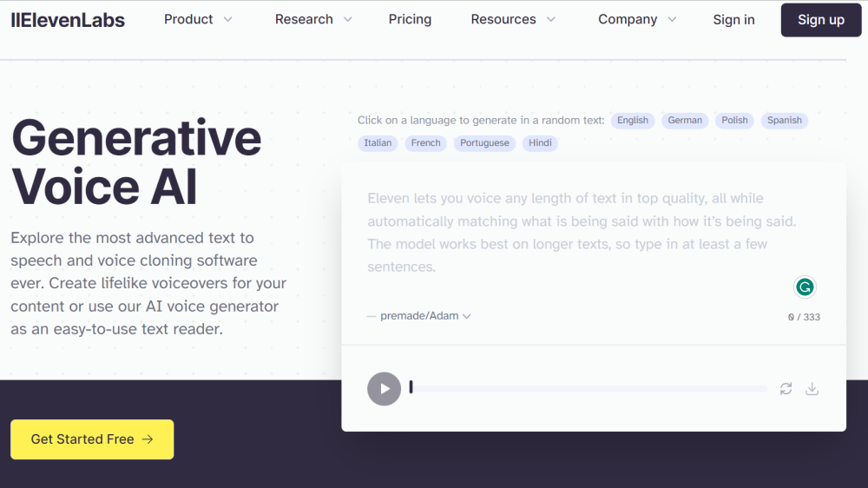
Task: Click the download audio icon
Action: tap(812, 389)
